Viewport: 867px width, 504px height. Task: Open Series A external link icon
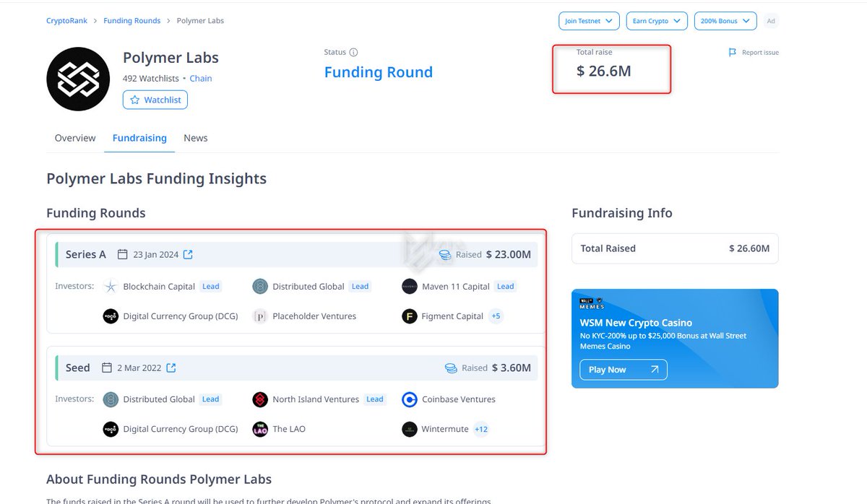click(x=188, y=254)
